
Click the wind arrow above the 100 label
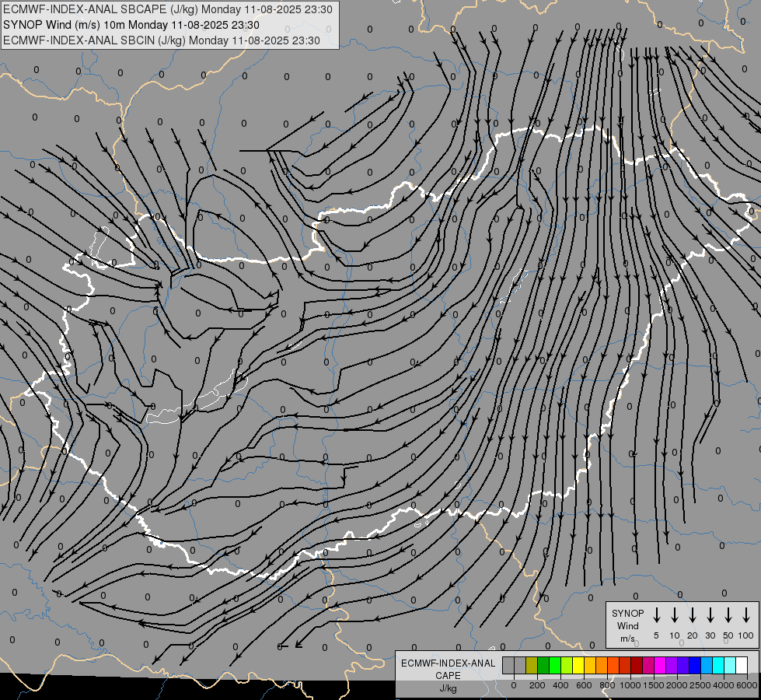click(x=746, y=615)
